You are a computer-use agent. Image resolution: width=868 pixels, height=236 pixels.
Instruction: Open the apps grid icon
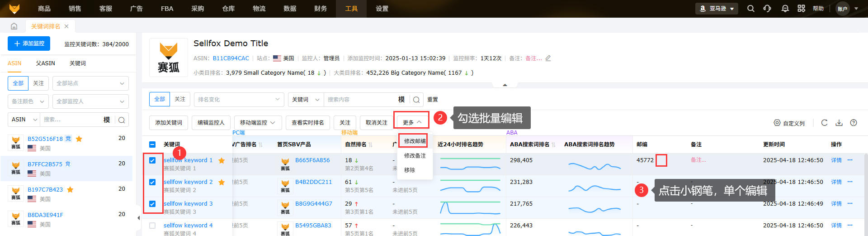[x=801, y=9]
